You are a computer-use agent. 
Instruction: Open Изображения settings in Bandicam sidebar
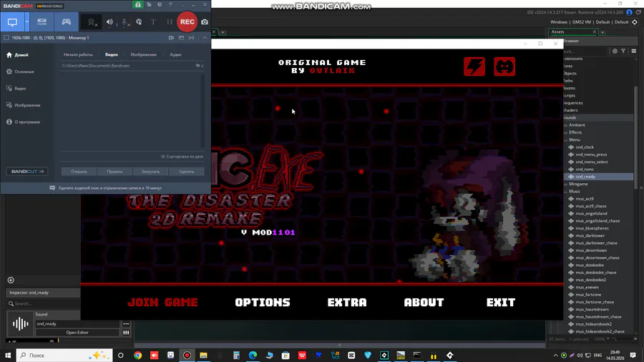24,105
